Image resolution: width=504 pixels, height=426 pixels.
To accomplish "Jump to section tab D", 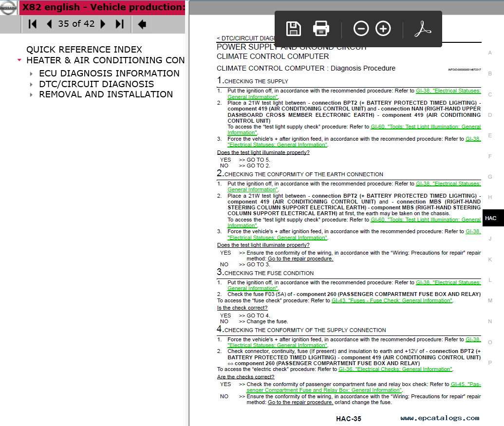I will pos(490,115).
